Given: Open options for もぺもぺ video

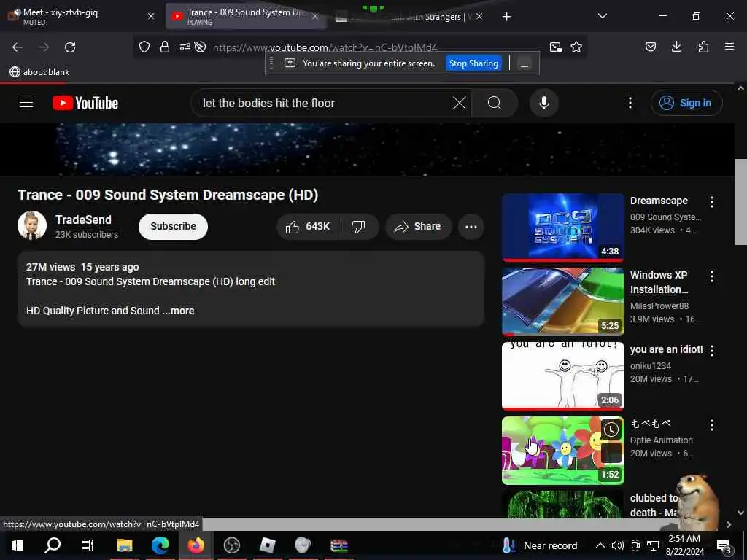Looking at the screenshot, I should 712,425.
